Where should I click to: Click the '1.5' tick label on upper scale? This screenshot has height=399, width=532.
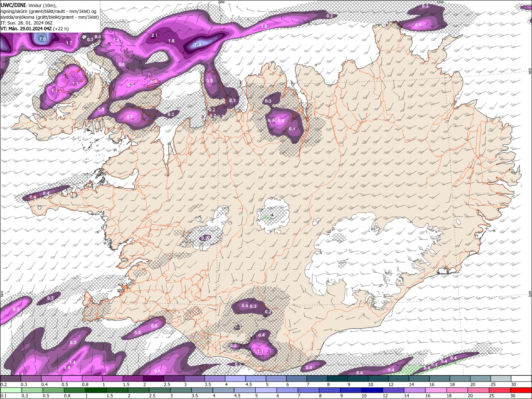126,384
